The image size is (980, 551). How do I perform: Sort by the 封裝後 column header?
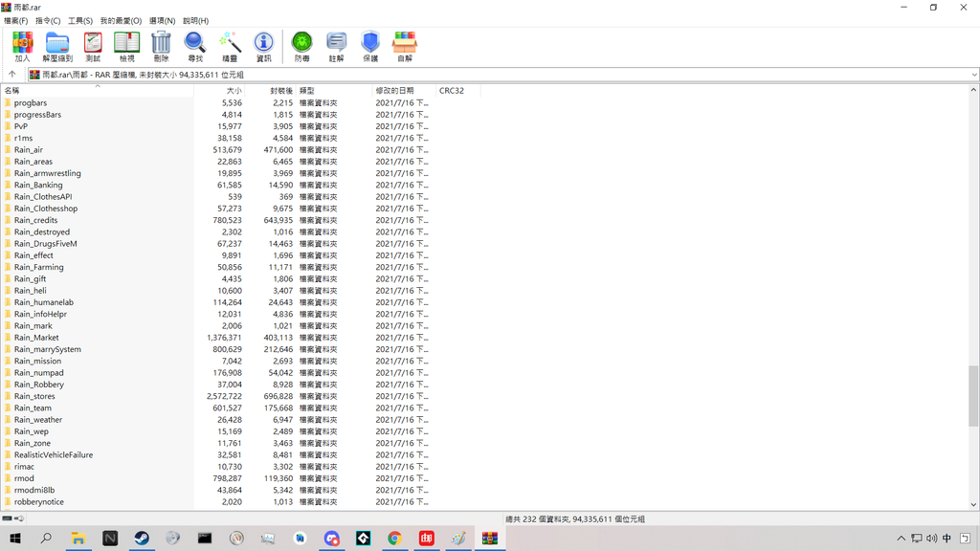click(270, 91)
